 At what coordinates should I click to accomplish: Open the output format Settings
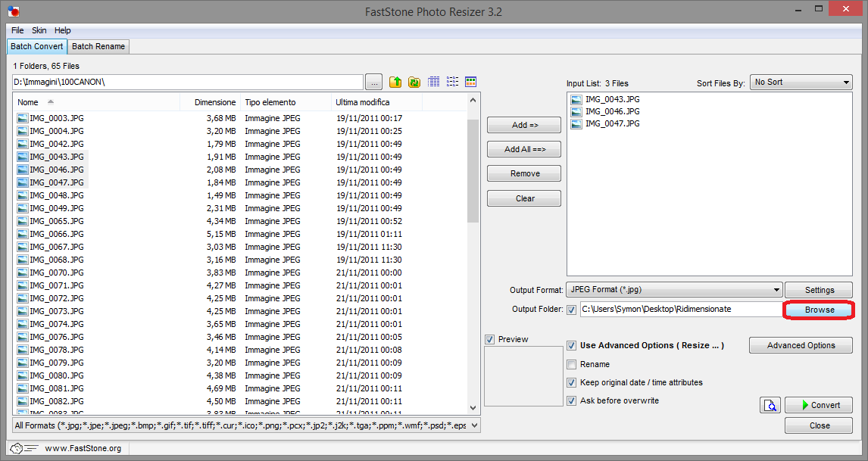click(819, 290)
